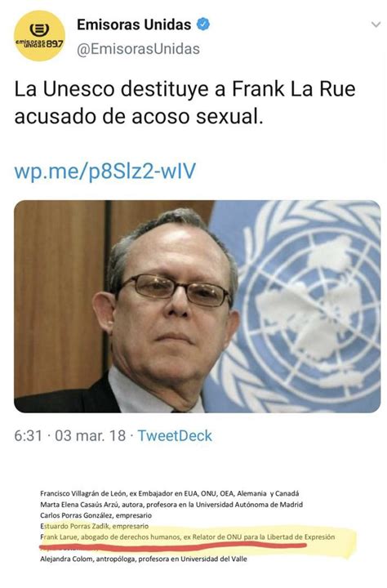Viewport: 387px width, 588px height.
Task: Click the red underline stroke
Action: (x=172, y=546)
